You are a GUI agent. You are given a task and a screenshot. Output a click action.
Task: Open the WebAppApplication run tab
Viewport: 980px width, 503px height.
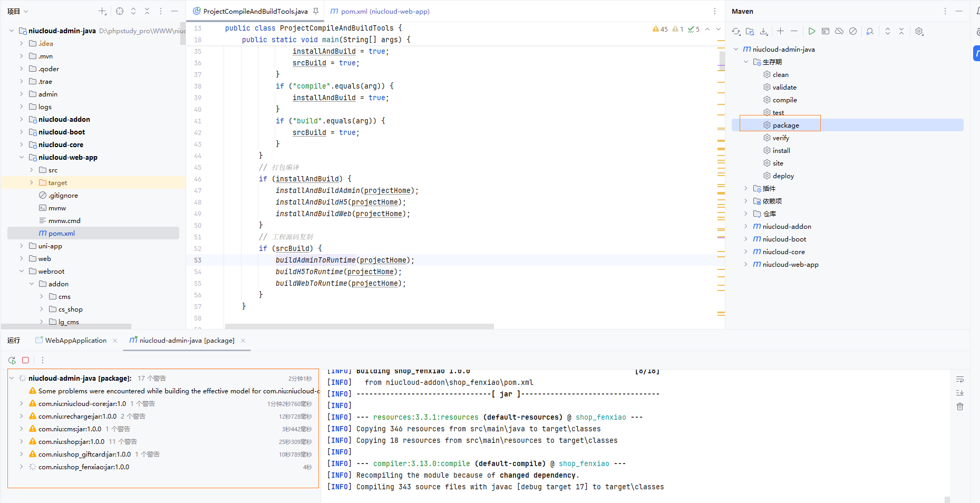[x=75, y=340]
